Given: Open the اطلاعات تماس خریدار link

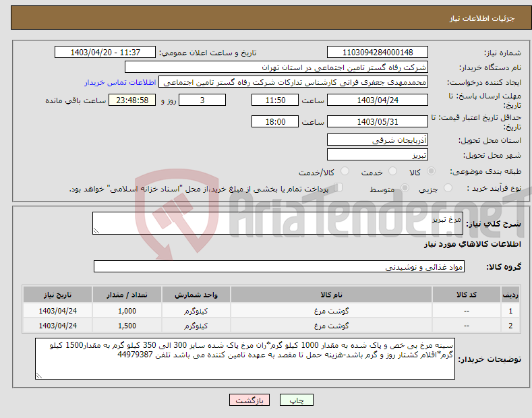Looking at the screenshot, I should click(x=120, y=82).
